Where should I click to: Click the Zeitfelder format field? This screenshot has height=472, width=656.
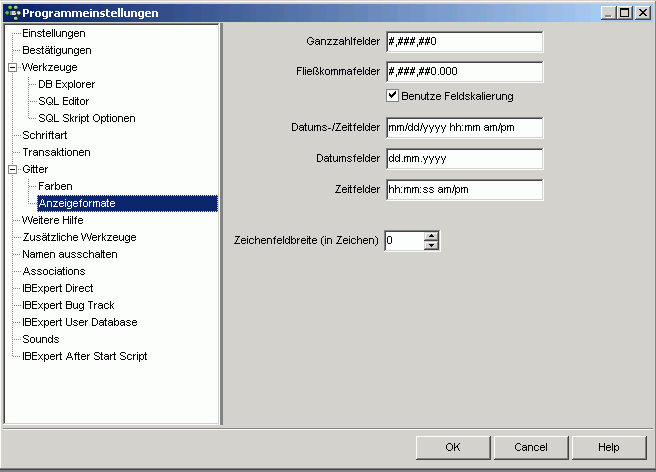[465, 190]
